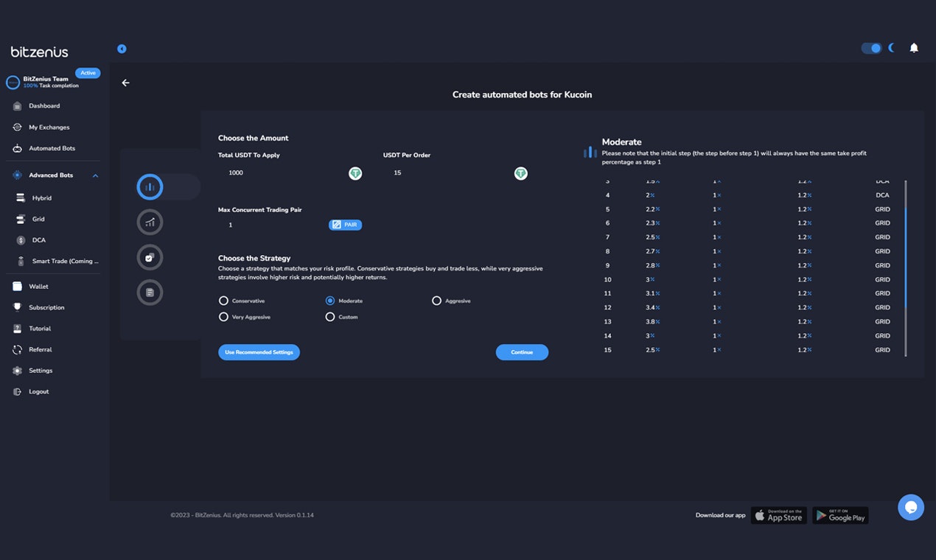Open Smart Trade (Coming soon) item

[x=65, y=261]
